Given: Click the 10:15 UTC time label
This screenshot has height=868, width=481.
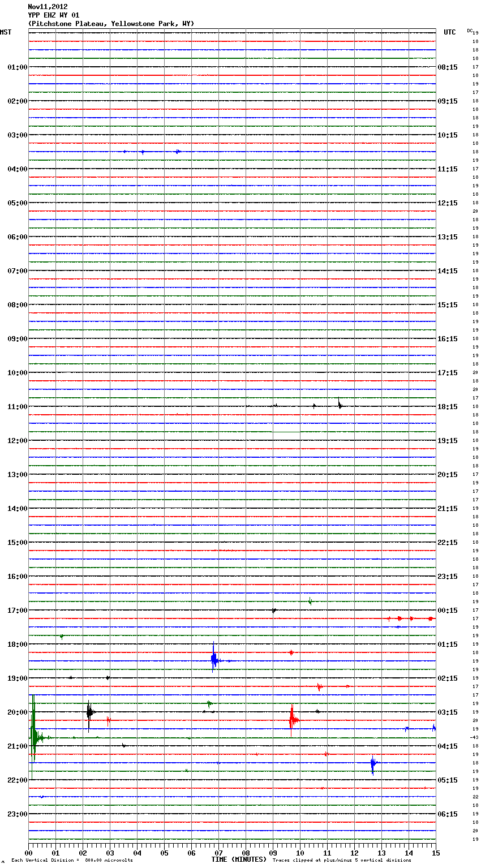Looking at the screenshot, I should pyautogui.click(x=448, y=135).
